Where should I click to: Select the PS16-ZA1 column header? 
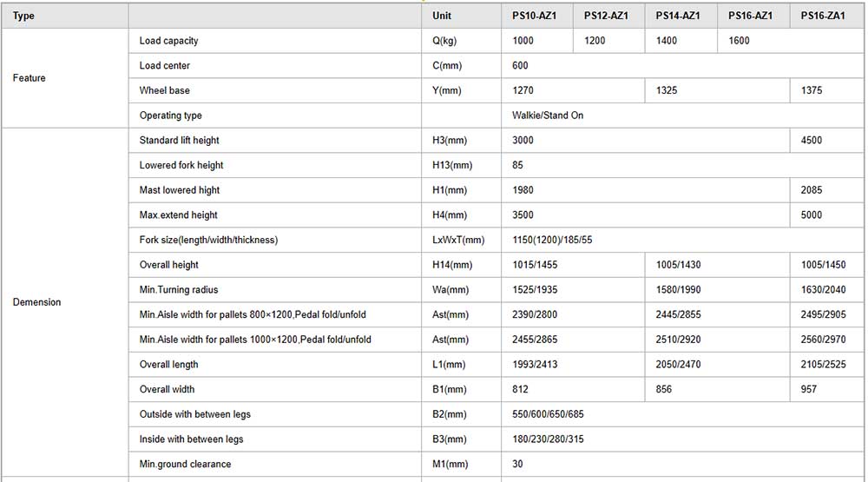[x=823, y=16]
